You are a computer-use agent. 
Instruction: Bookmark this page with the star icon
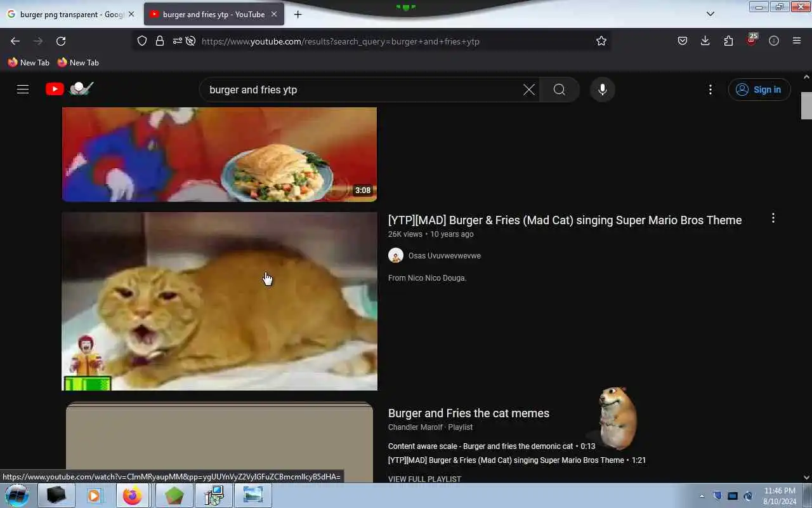(601, 41)
